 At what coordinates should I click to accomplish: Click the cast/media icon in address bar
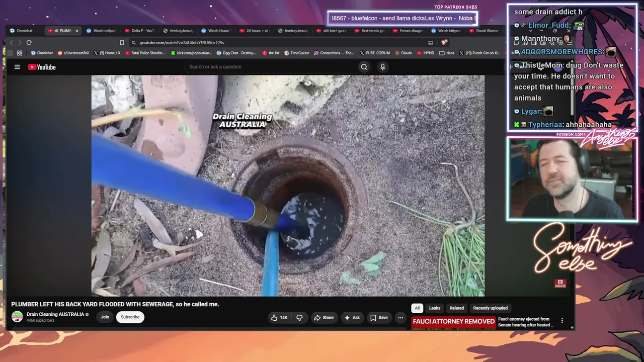coord(431,43)
